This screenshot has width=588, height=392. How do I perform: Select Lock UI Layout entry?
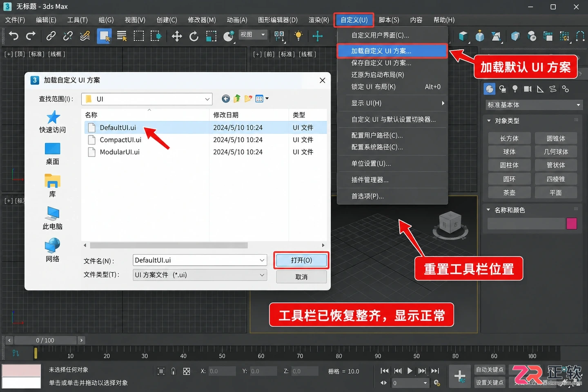tap(392, 87)
